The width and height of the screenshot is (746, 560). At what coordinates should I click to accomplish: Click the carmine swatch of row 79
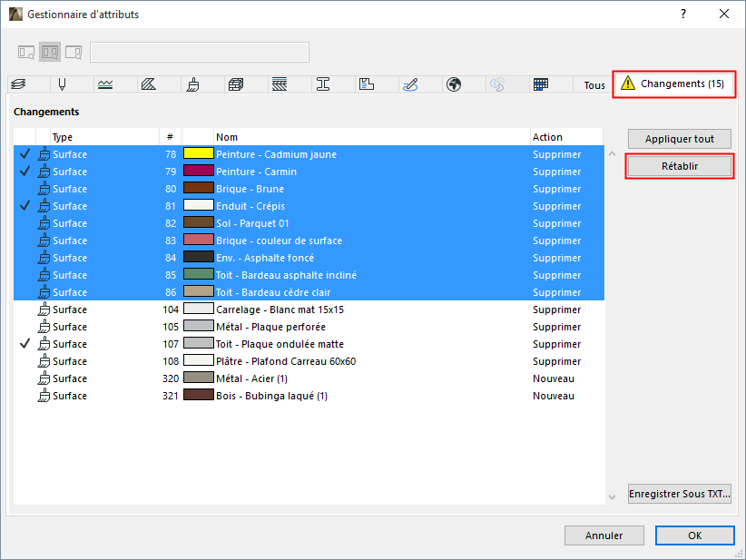199,171
